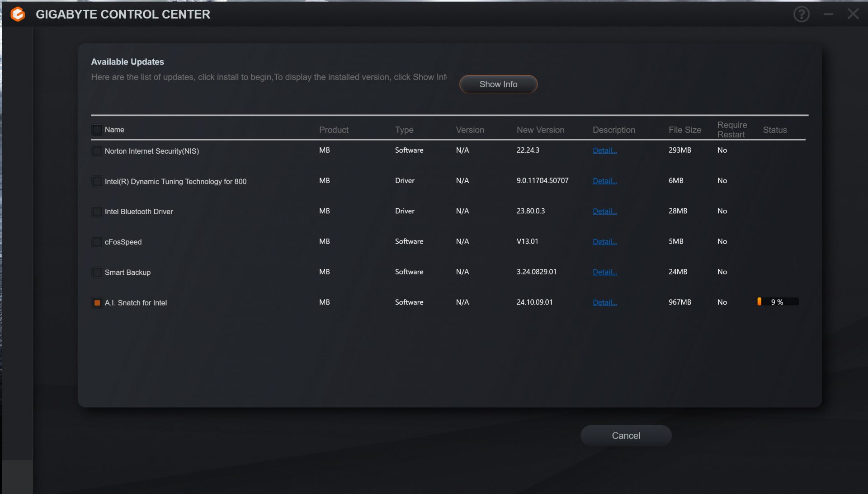868x494 pixels.
Task: Click the File Size column header
Action: tap(684, 130)
